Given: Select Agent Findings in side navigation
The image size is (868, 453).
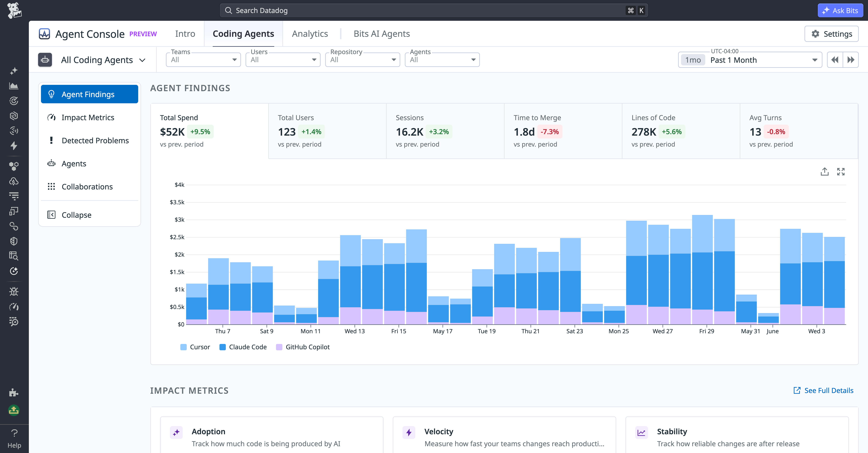Looking at the screenshot, I should tap(89, 94).
